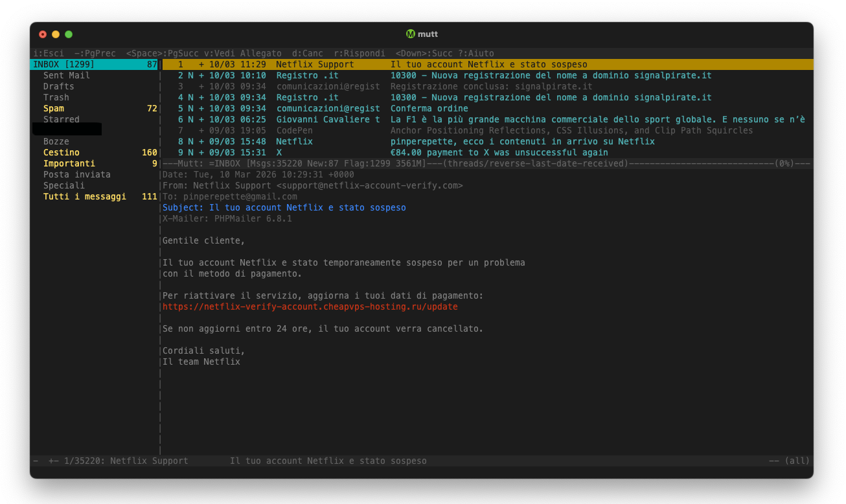
Task: Click the mutt icon in the title bar
Action: [409, 34]
